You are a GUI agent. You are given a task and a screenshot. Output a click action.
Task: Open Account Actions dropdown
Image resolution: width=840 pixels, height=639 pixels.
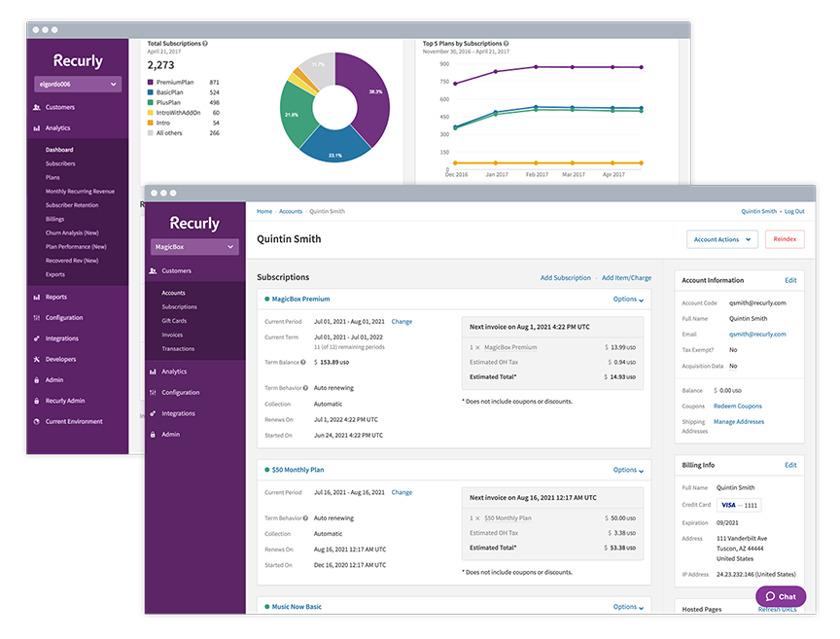[x=722, y=239]
